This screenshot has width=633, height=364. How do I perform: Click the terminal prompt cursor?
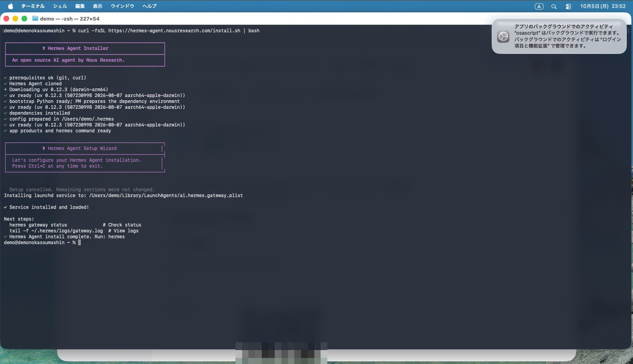click(80, 243)
